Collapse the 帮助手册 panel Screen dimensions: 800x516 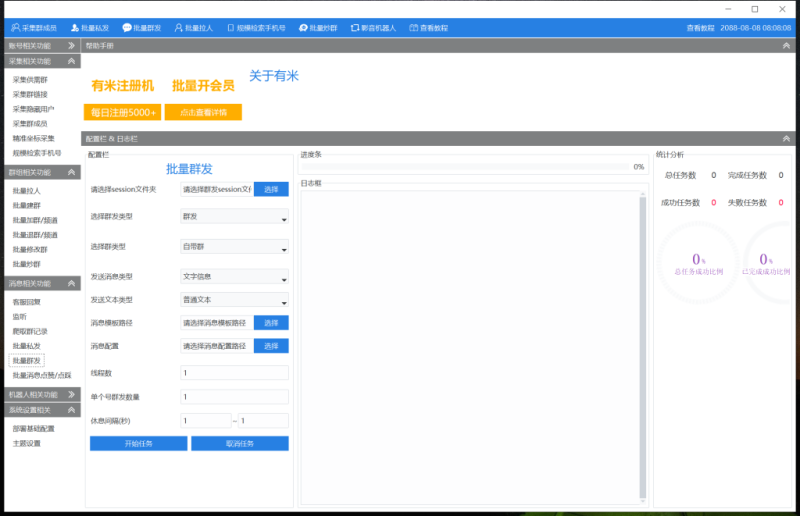[786, 45]
